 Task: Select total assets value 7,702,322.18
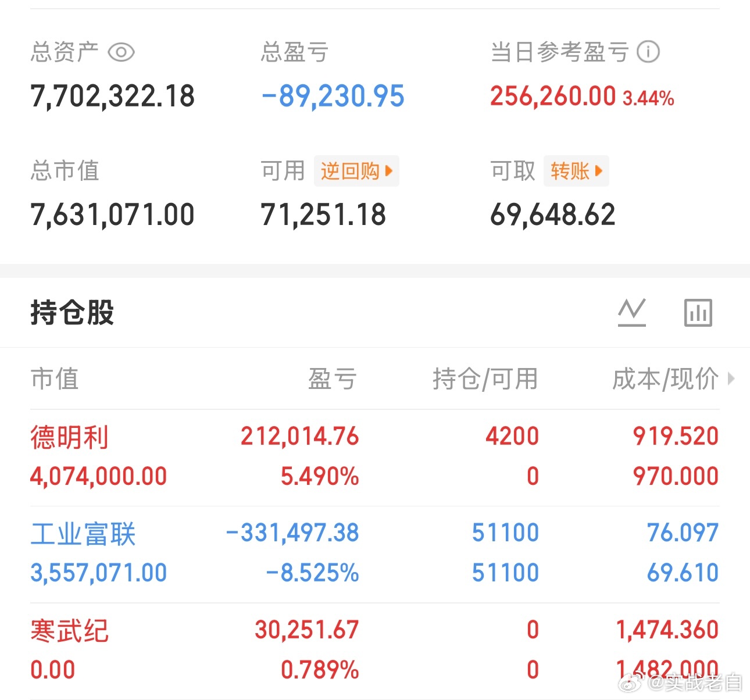113,97
